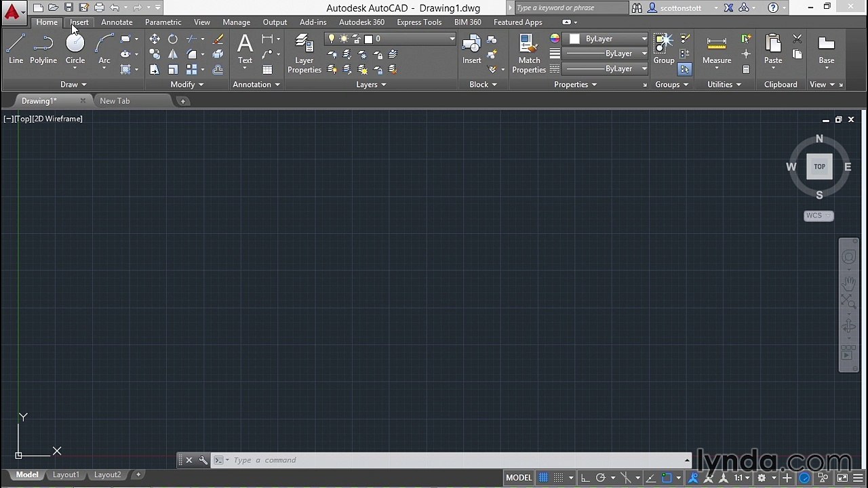Select the Polyline tool

(x=43, y=49)
